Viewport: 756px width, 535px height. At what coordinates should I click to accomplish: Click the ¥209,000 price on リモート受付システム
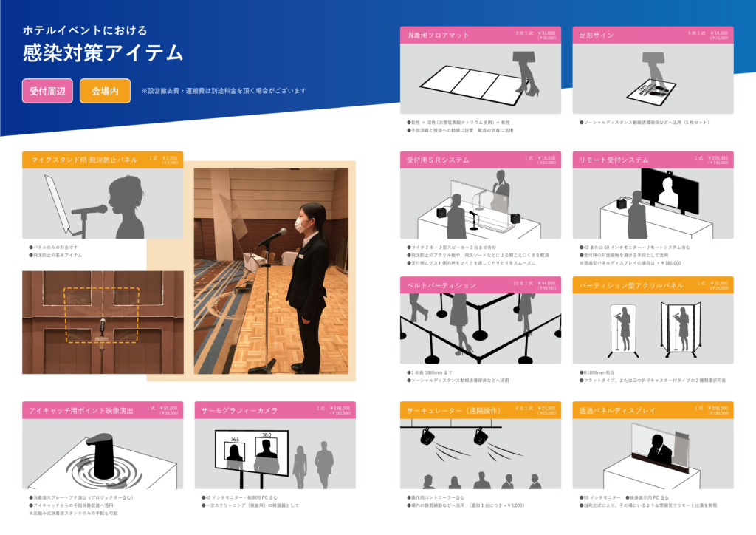pyautogui.click(x=718, y=157)
